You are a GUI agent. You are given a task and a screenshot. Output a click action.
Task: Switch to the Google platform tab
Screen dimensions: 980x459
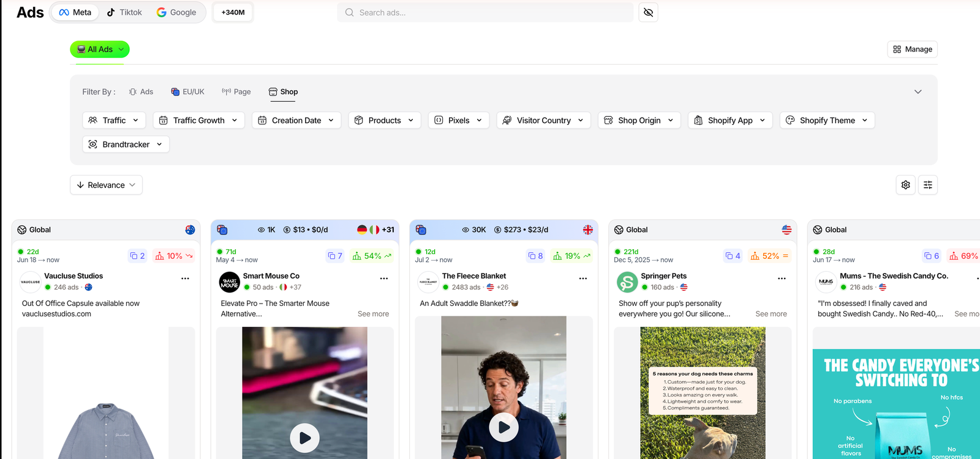[176, 12]
